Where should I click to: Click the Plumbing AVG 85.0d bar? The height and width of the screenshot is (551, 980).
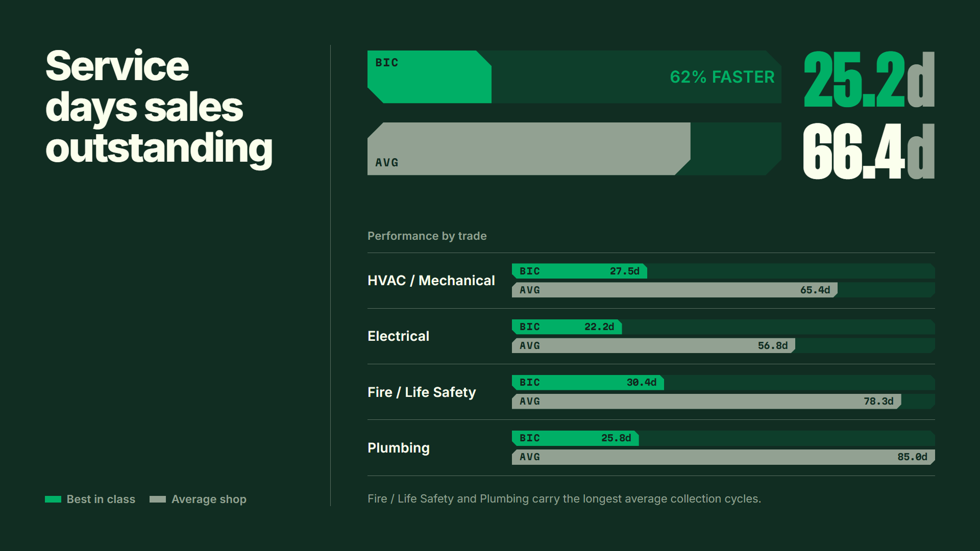click(723, 457)
